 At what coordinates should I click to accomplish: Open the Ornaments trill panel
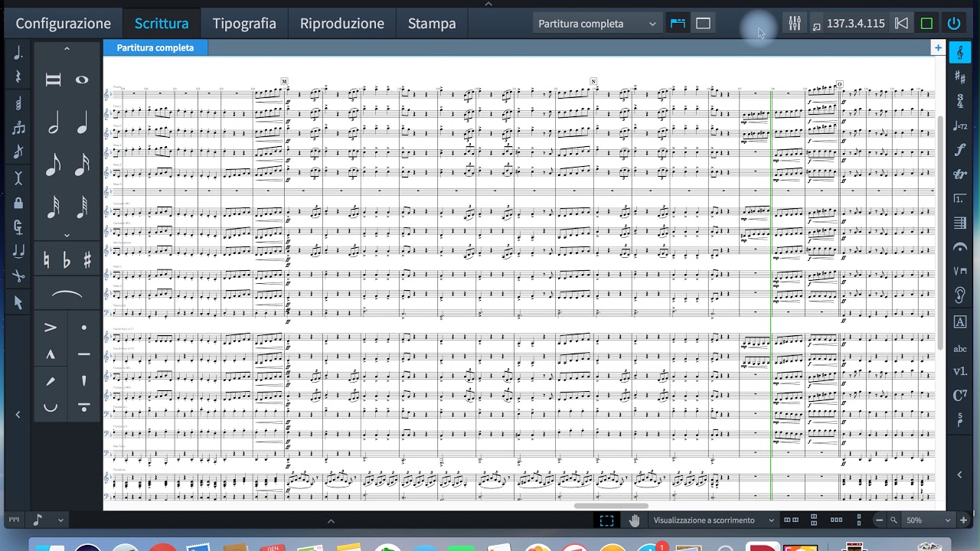click(960, 174)
